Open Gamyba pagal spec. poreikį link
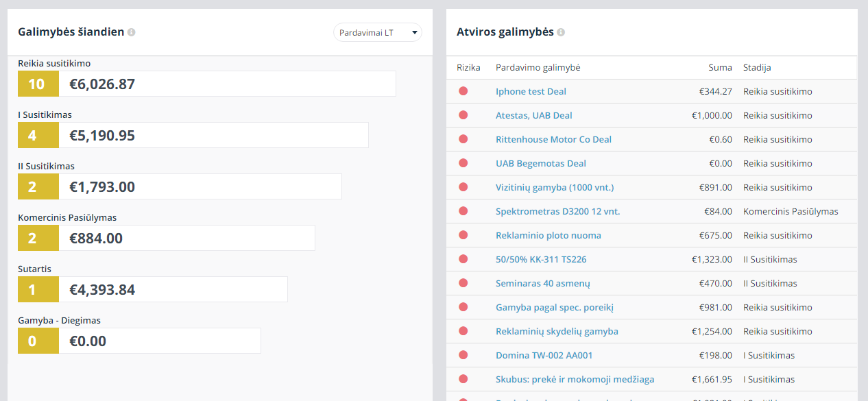 (x=554, y=307)
